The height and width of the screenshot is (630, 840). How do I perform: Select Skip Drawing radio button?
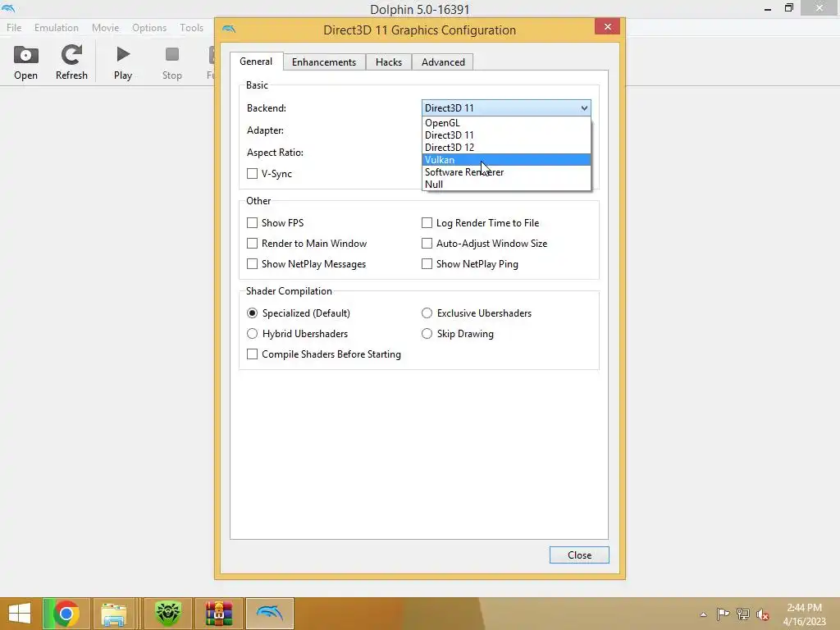coord(427,333)
